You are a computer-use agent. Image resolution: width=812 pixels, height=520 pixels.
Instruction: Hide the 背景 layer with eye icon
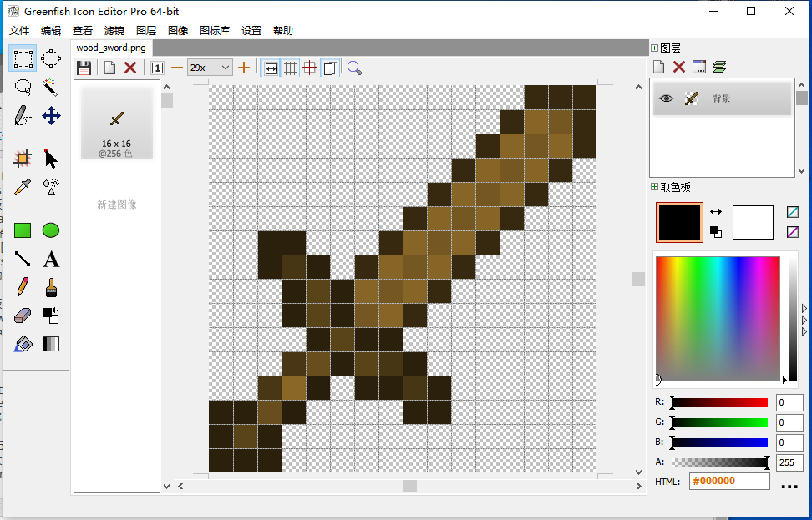point(667,98)
